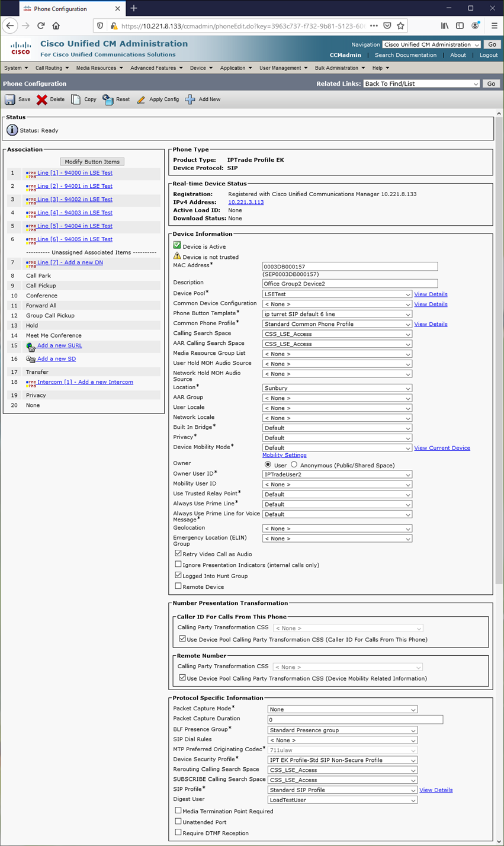The width and height of the screenshot is (504, 846).
Task: Open the Call Routing menu
Action: tap(52, 68)
